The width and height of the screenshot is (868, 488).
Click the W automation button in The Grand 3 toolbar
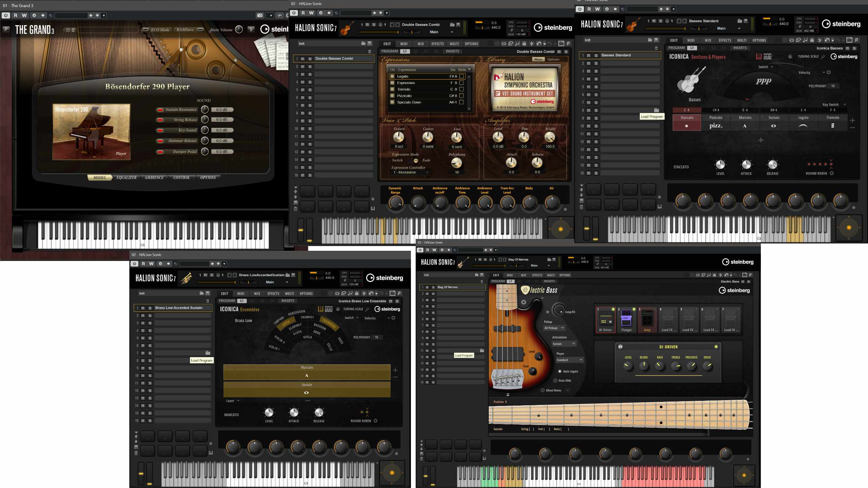[24, 15]
